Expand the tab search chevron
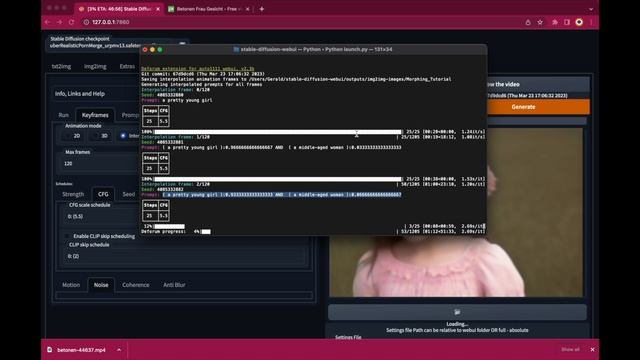 click(591, 9)
